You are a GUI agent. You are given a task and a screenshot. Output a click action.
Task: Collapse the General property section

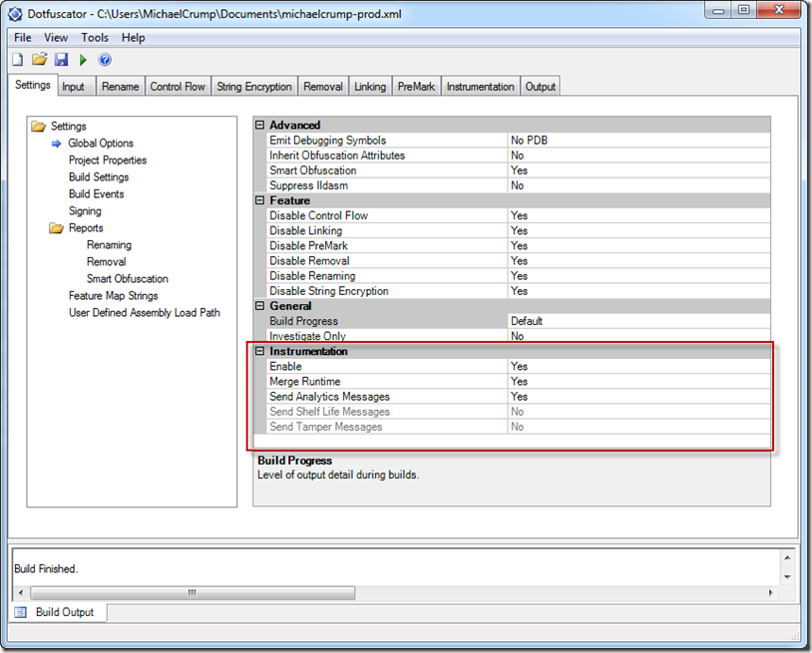point(260,306)
